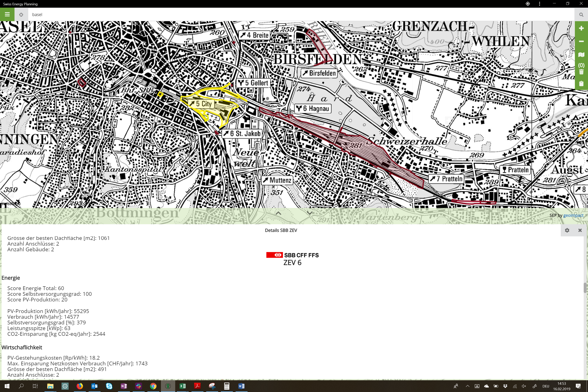Click the locate-me crosshair button
The image size is (588, 392).
(21, 15)
